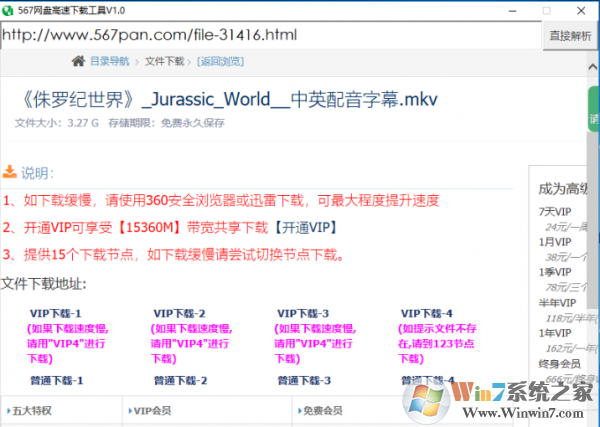The width and height of the screenshot is (600, 427).
Task: Click the pink VIP4 hint under VIP下载-1
Action: pyautogui.click(x=68, y=344)
